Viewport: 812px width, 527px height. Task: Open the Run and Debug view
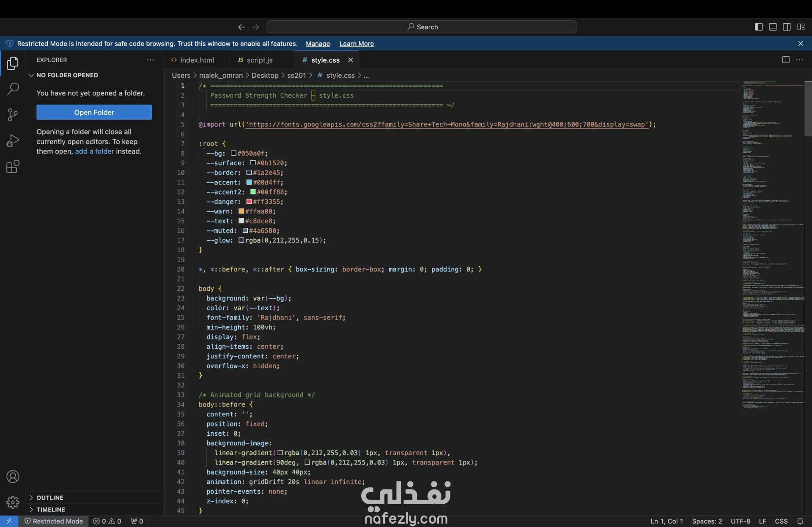[x=13, y=140]
